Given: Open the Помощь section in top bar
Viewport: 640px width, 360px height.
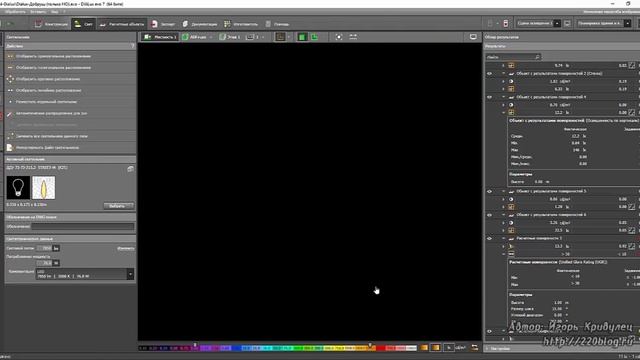Looking at the screenshot, I should (277, 24).
